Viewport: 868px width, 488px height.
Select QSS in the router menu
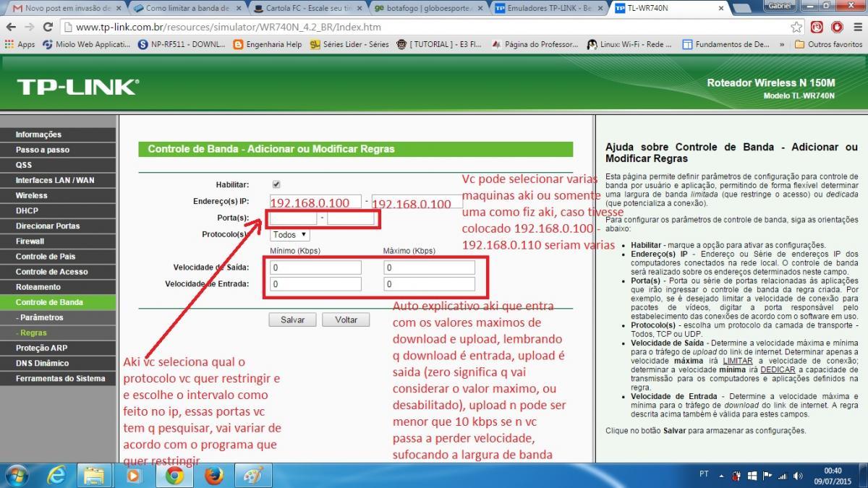58,165
